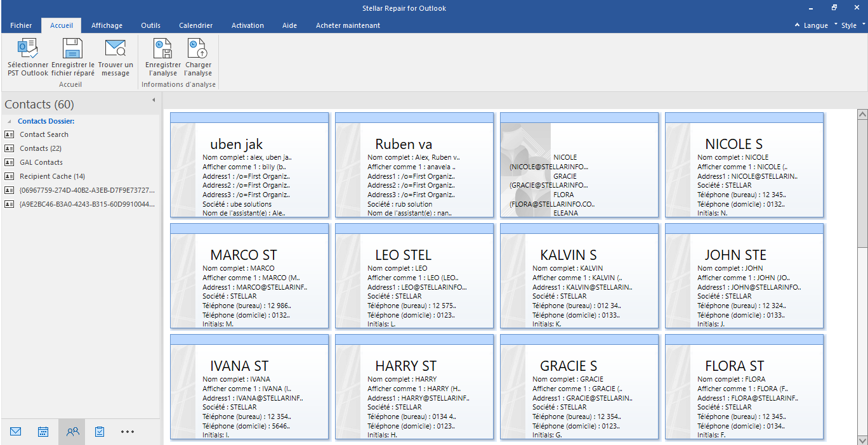Open the LEO STEL contact card
868x445 pixels.
pos(414,276)
